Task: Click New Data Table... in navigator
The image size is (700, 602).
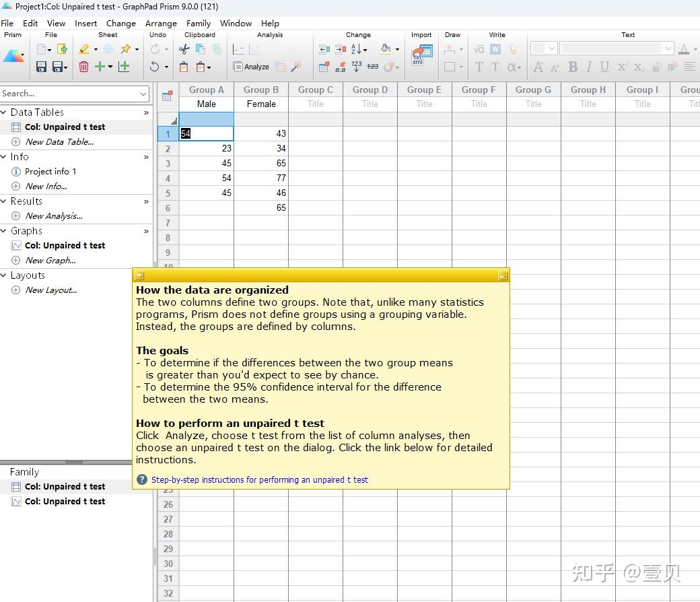Action: pyautogui.click(x=59, y=142)
